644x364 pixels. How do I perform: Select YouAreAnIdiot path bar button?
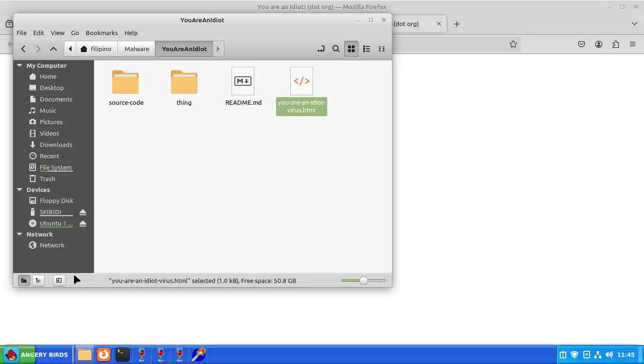pos(184,49)
